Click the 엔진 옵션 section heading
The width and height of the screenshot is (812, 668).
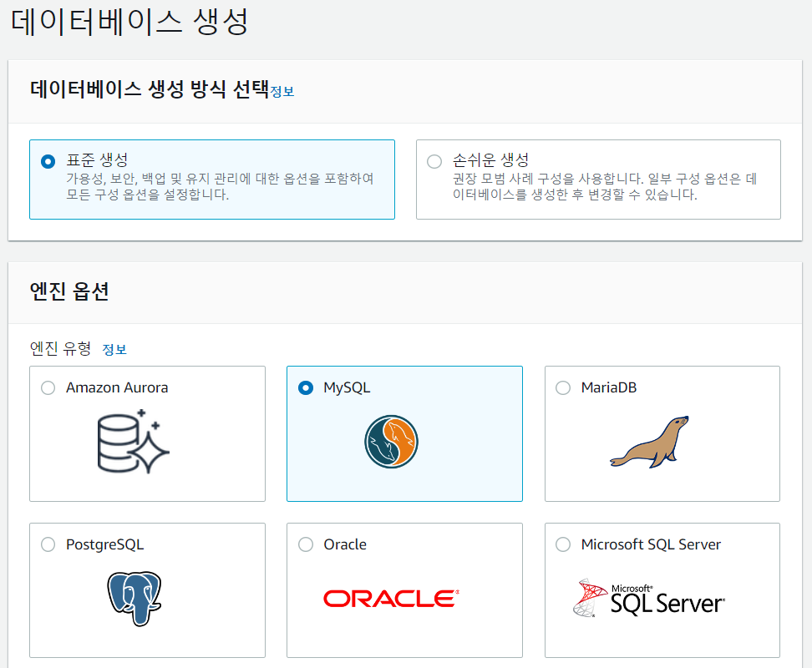coord(69,291)
